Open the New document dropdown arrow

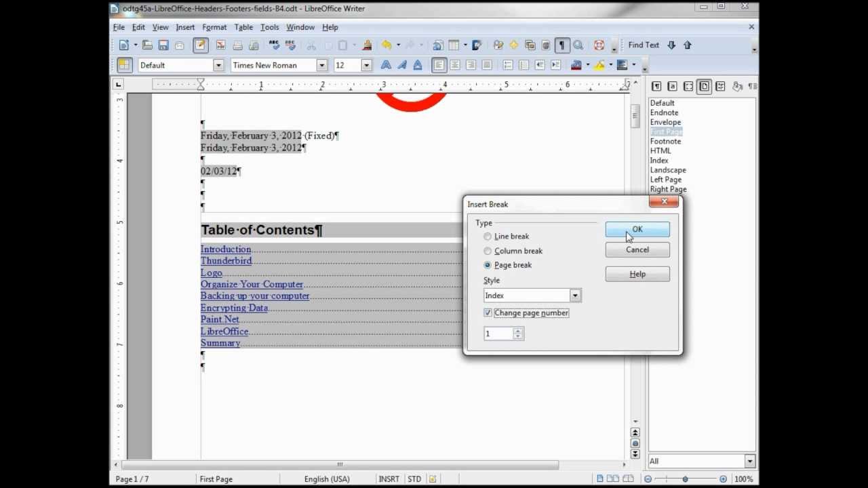pyautogui.click(x=136, y=45)
